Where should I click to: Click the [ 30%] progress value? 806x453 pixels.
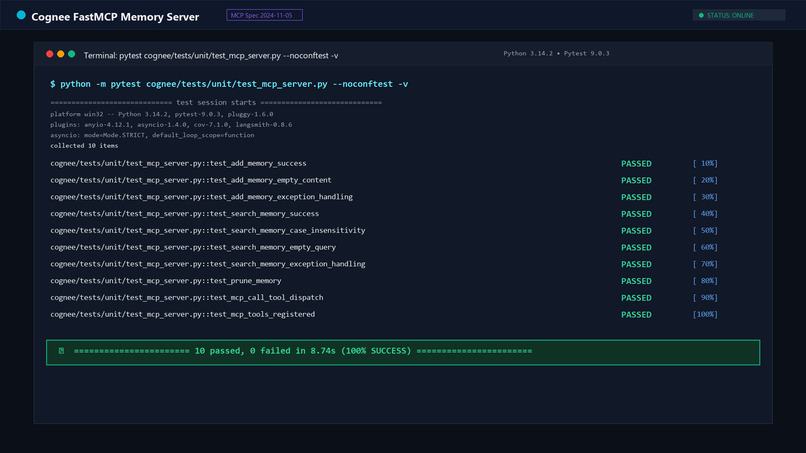[x=705, y=197]
